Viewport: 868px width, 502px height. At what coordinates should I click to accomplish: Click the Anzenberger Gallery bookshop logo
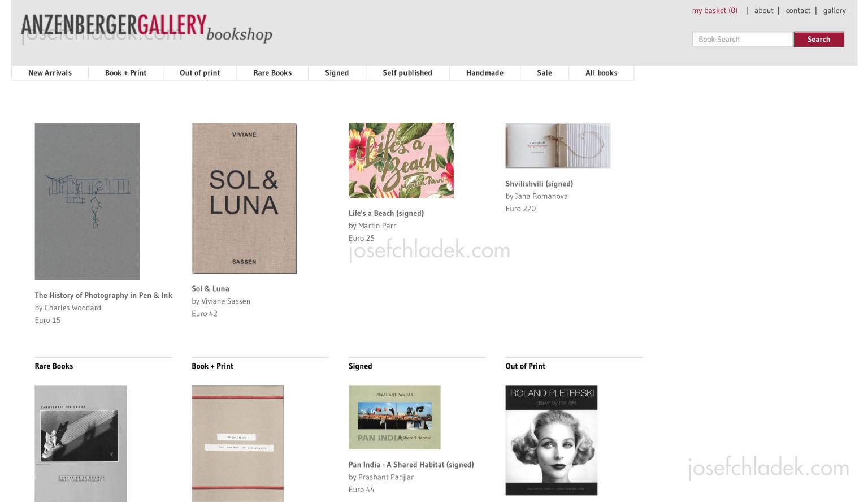tap(146, 28)
